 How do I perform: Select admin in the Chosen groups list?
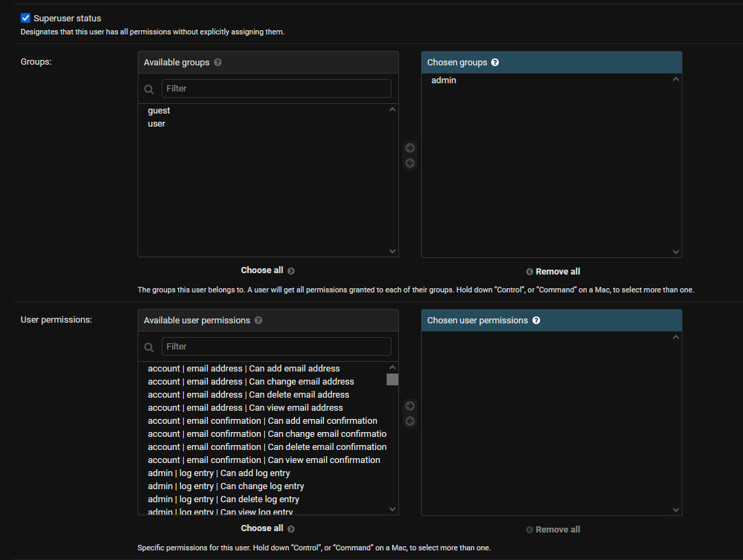[x=444, y=80]
